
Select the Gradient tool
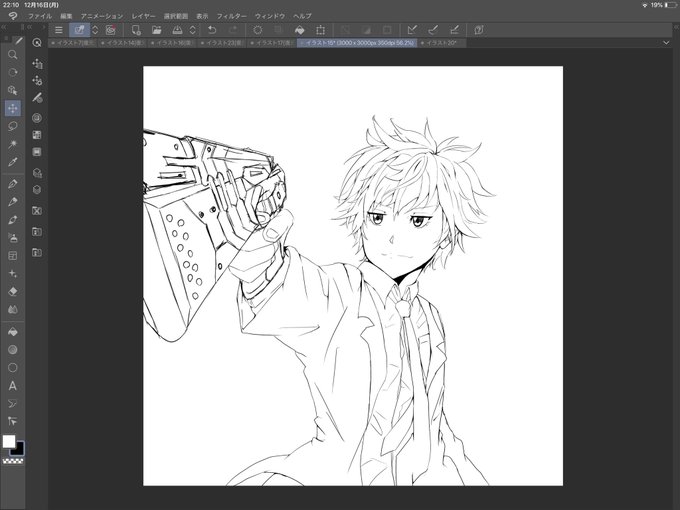13,350
